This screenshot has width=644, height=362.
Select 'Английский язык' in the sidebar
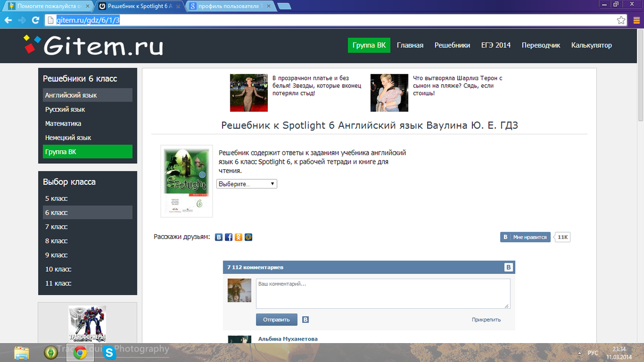[87, 95]
